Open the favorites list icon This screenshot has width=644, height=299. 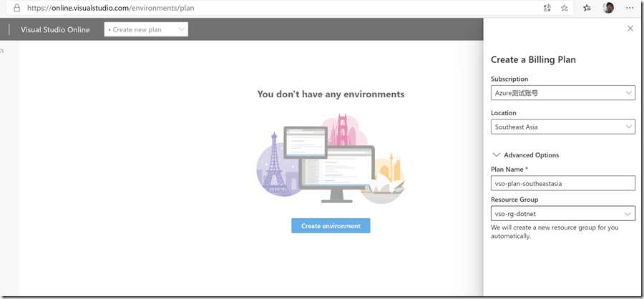pos(587,8)
